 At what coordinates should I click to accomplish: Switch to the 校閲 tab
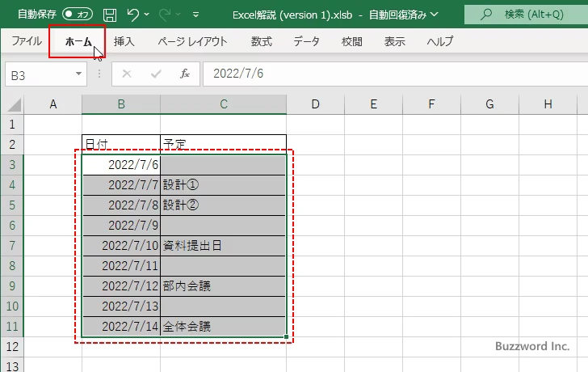352,41
